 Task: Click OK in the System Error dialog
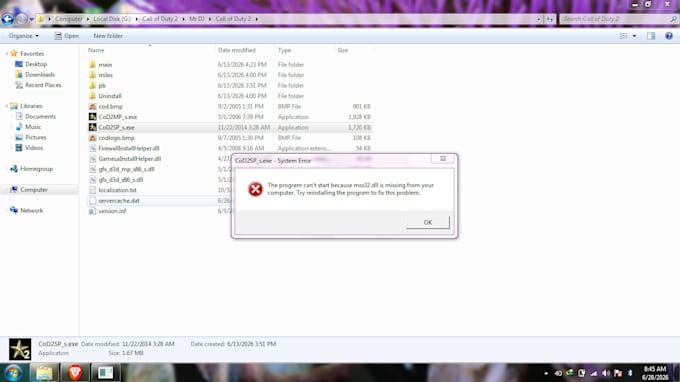pos(428,222)
